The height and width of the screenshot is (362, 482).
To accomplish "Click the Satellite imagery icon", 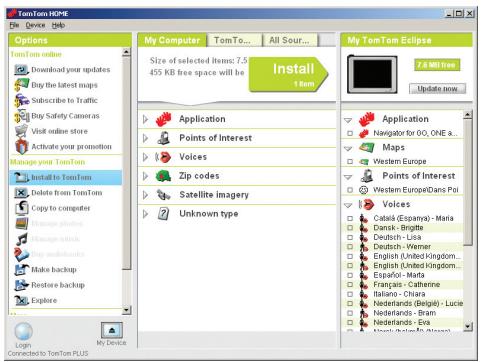I will [x=164, y=195].
